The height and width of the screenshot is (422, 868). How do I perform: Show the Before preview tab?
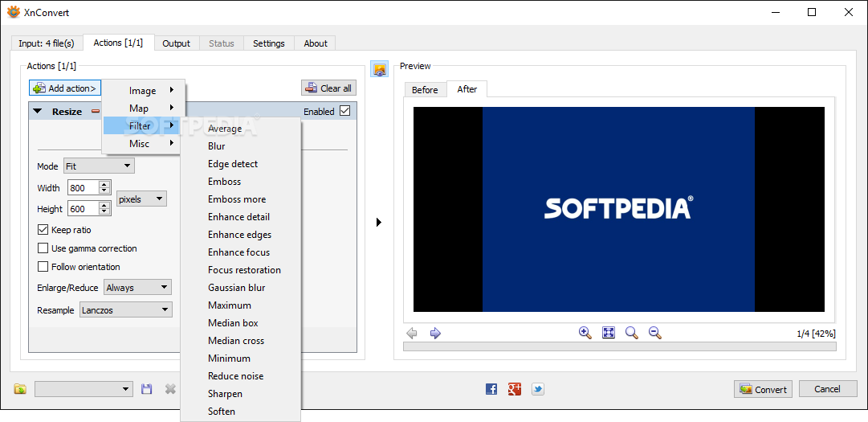click(x=425, y=90)
